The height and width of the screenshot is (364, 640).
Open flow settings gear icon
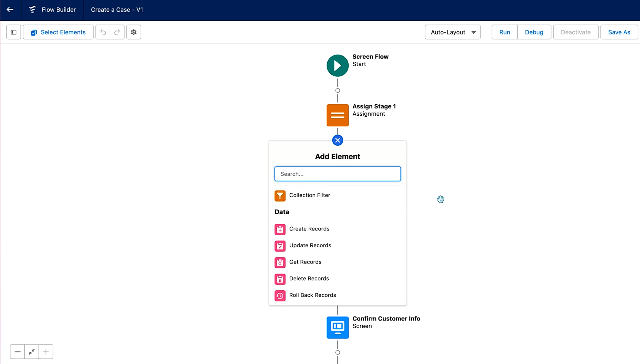coord(134,32)
